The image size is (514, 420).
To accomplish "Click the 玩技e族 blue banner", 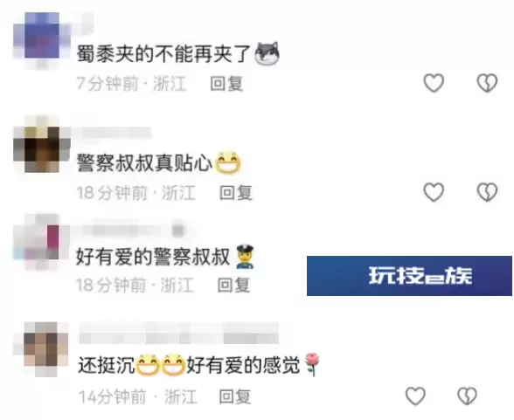I will 409,276.
